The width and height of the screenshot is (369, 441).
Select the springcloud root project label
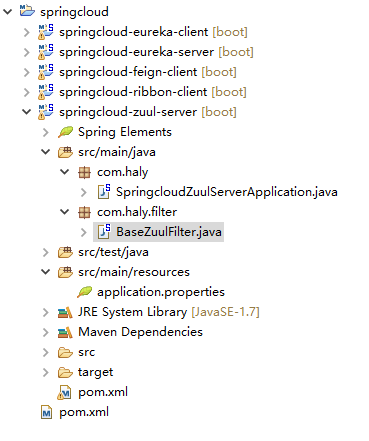click(74, 12)
